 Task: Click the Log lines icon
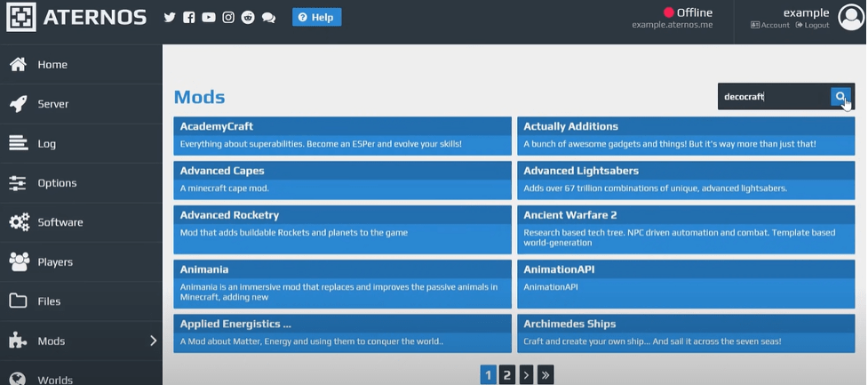(x=19, y=143)
